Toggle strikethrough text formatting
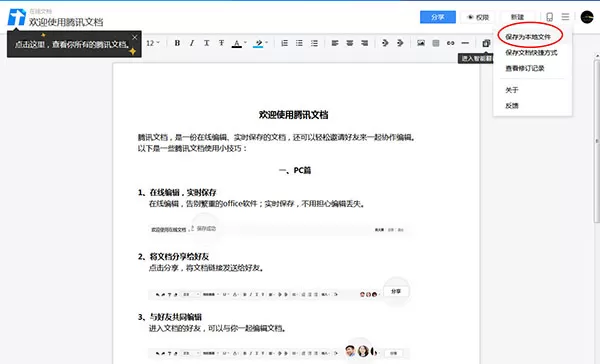The image size is (600, 364). point(221,43)
